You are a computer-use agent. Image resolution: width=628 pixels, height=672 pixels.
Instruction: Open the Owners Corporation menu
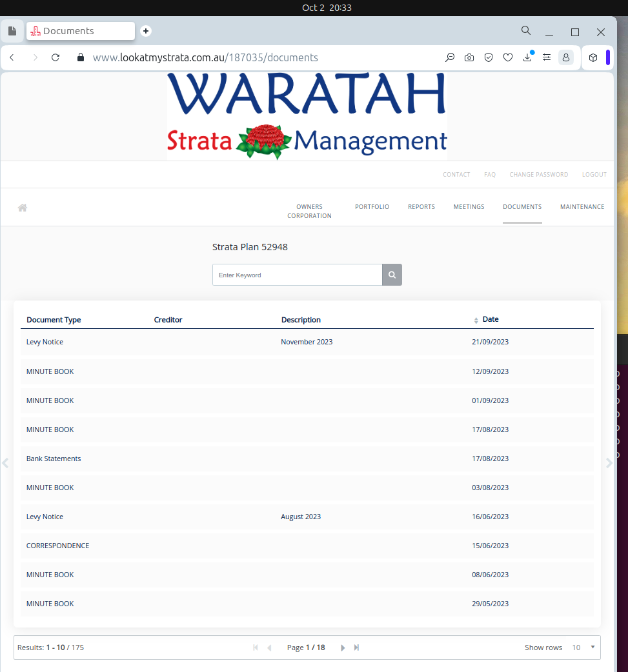point(309,212)
